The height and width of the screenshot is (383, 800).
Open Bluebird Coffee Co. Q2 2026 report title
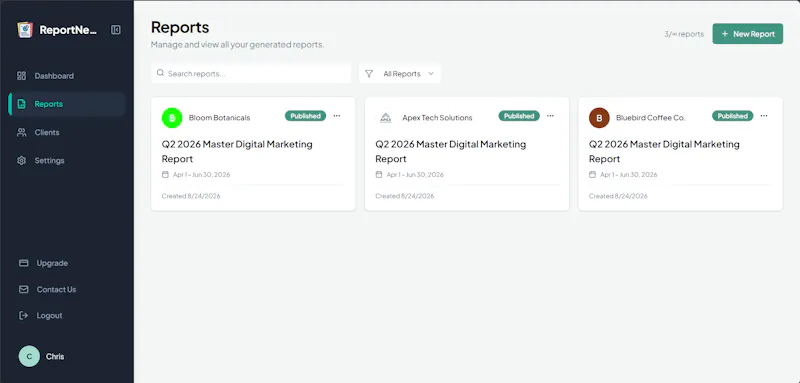click(x=664, y=151)
